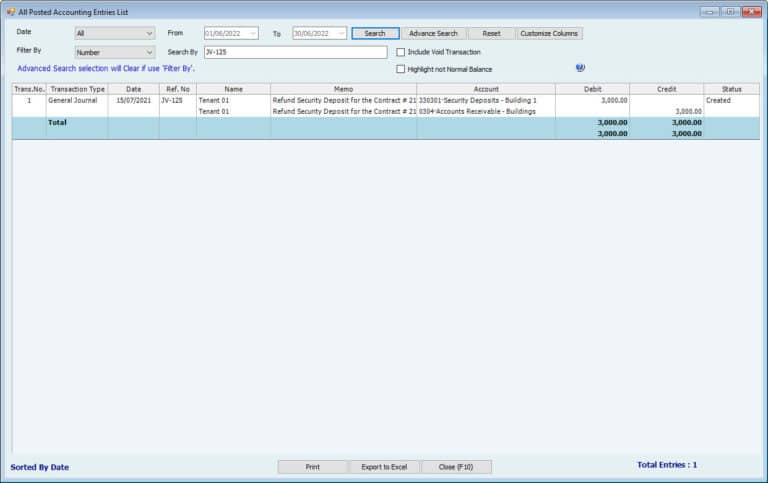Click the Search button
Image resolution: width=768 pixels, height=483 pixels.
[x=375, y=34]
